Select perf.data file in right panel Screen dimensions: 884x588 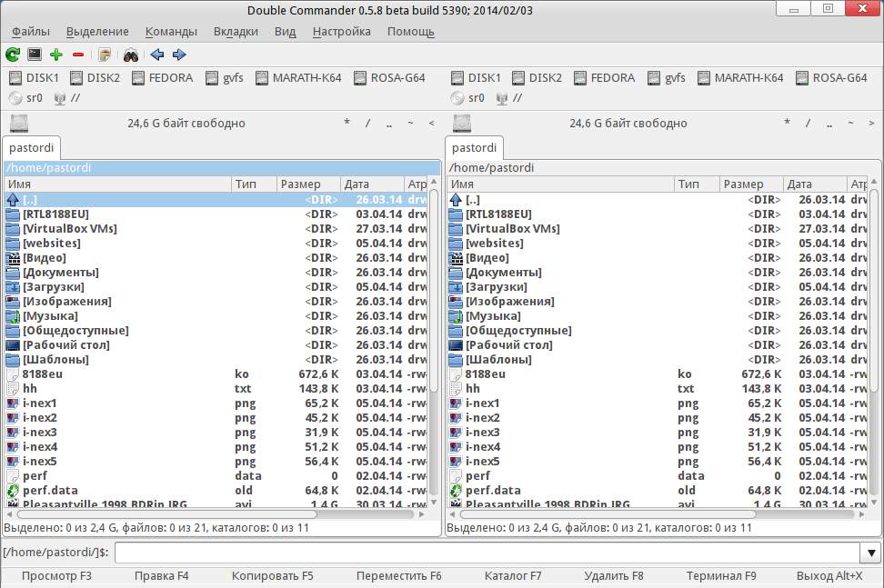[658, 491]
